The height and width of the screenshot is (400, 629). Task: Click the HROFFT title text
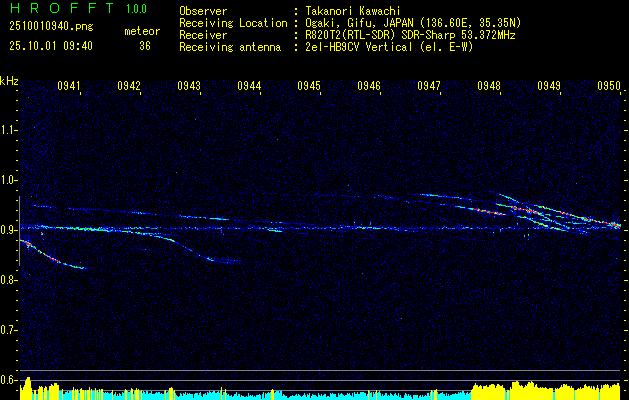pyautogui.click(x=63, y=8)
